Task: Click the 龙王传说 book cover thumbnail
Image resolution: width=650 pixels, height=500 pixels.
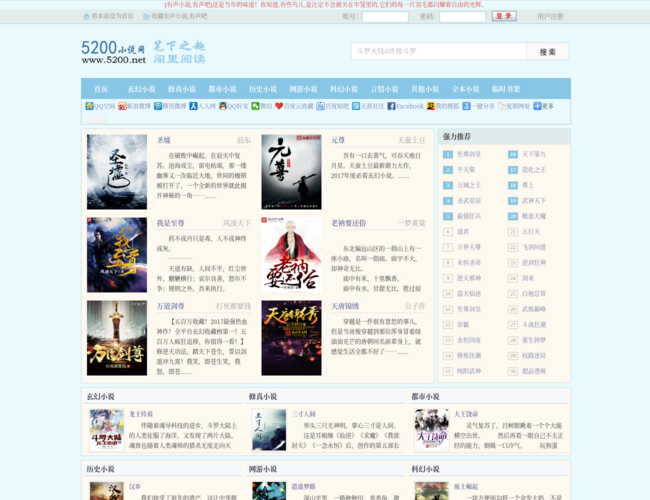Action: [x=107, y=430]
